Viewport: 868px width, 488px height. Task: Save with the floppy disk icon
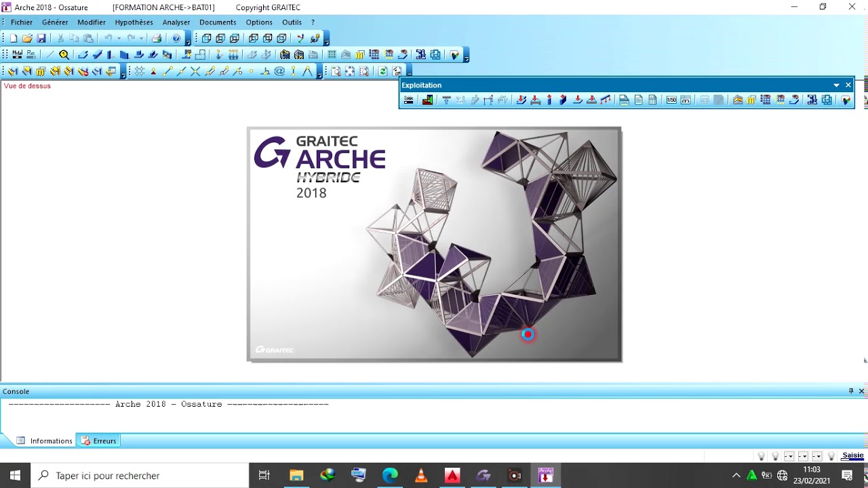pyautogui.click(x=41, y=39)
